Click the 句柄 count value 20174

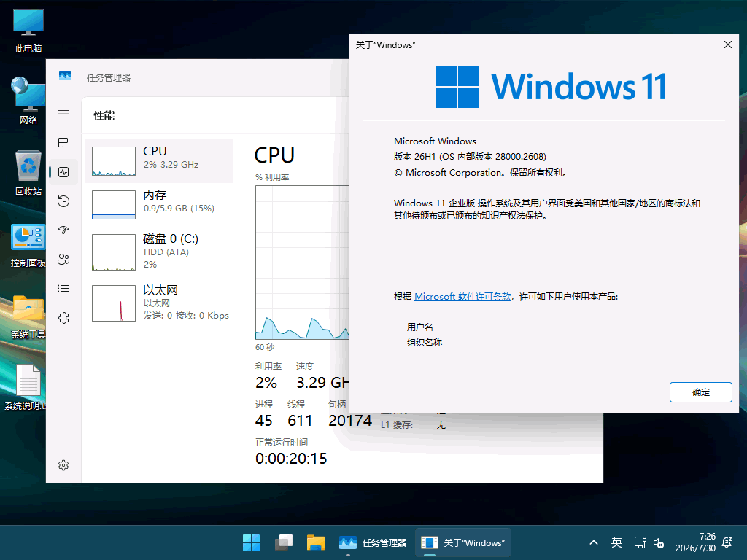tap(349, 421)
